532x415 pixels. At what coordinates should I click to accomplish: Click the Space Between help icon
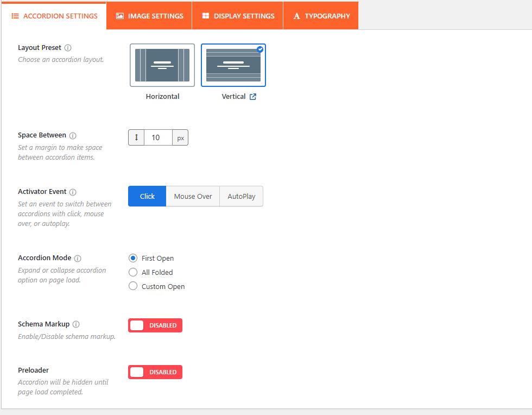click(x=73, y=136)
